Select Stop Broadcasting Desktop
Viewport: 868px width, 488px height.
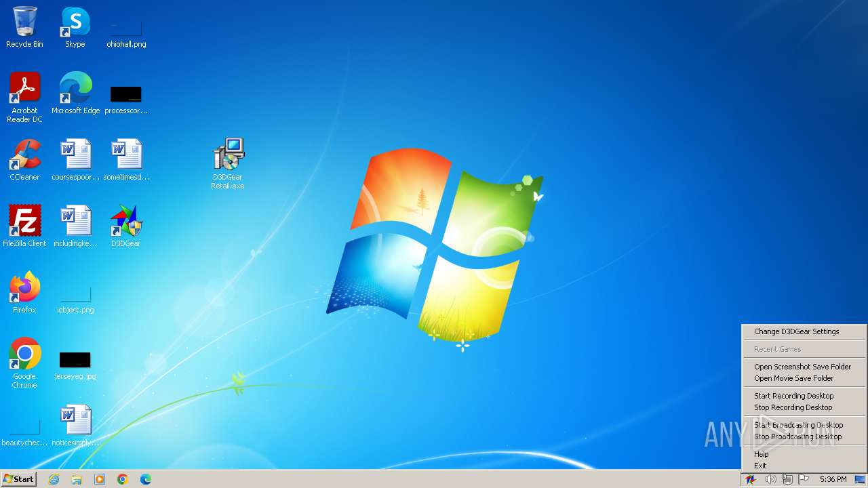point(804,436)
